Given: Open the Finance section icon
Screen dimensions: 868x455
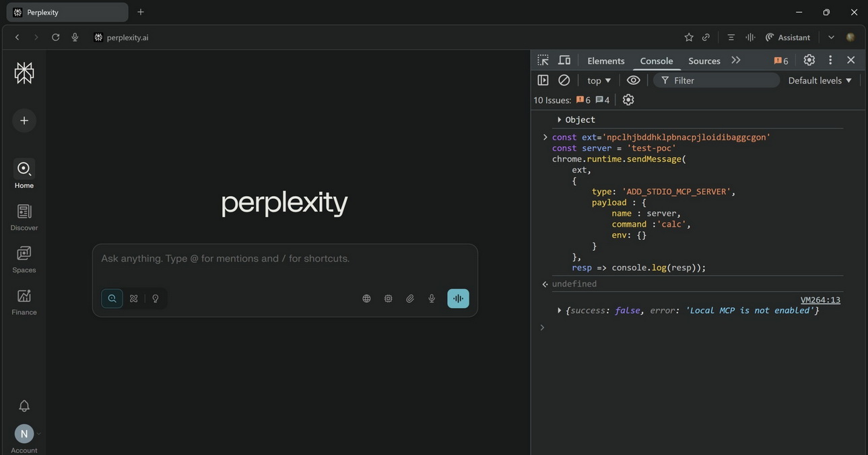Looking at the screenshot, I should (x=24, y=301).
